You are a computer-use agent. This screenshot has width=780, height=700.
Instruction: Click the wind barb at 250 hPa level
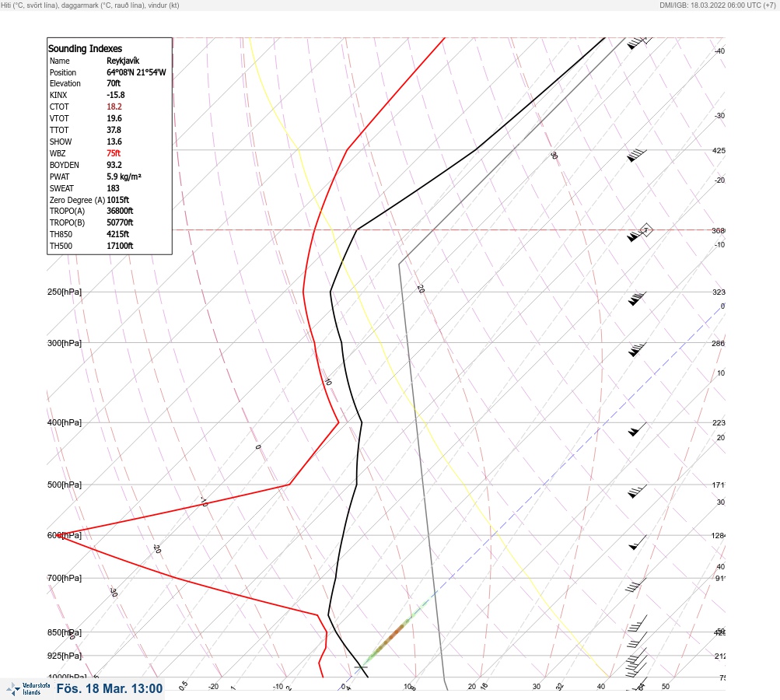637,299
